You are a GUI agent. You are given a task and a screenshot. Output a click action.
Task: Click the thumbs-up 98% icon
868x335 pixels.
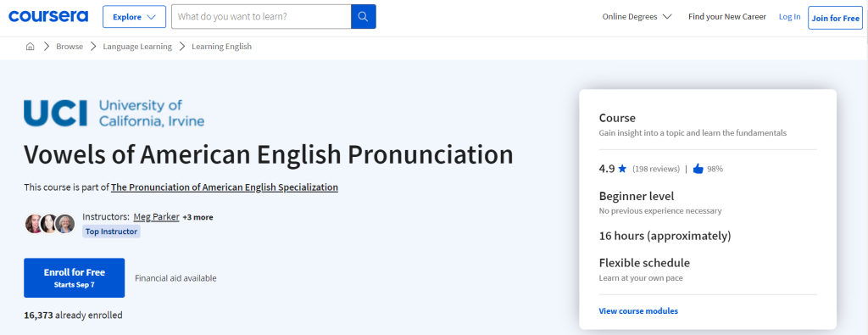(x=698, y=169)
